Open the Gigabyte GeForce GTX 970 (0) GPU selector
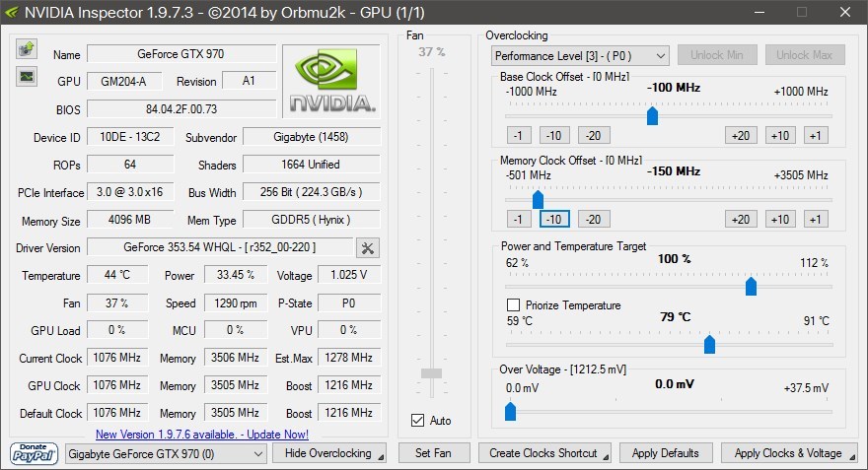 pos(165,454)
